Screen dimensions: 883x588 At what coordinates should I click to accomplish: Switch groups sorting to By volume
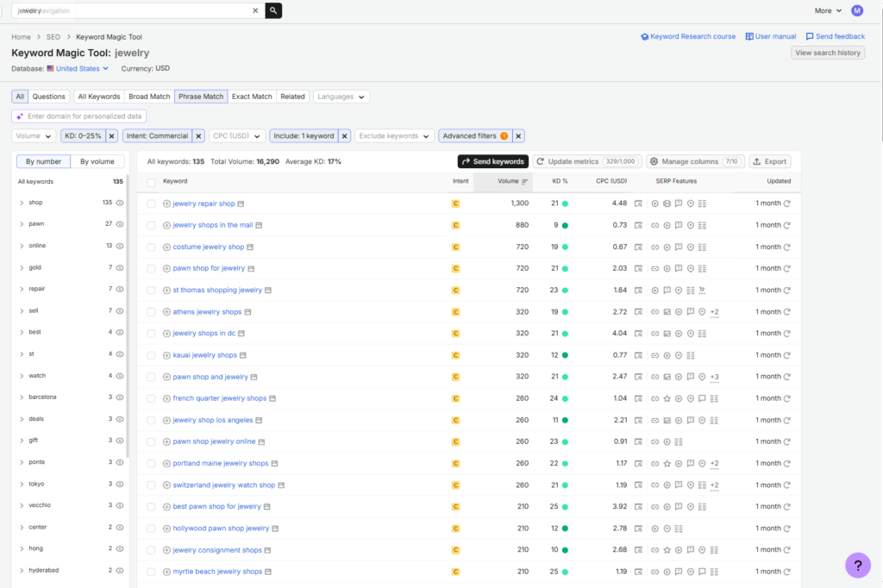click(x=97, y=161)
